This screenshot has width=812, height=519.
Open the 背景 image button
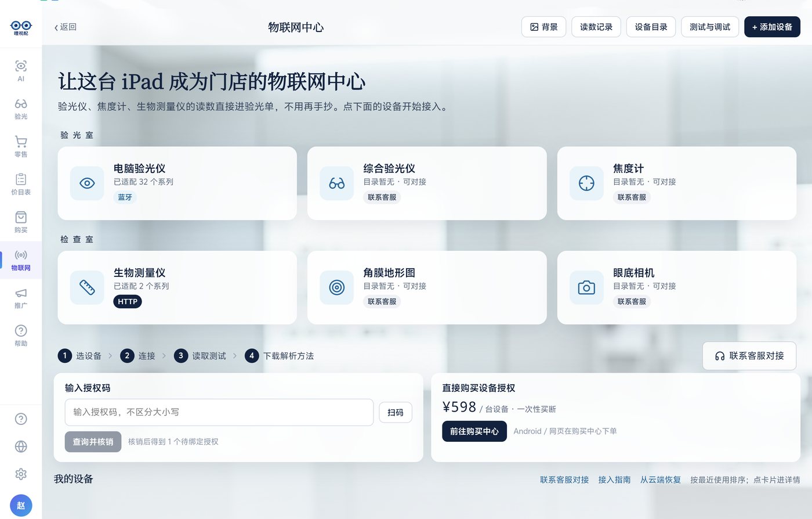click(543, 27)
